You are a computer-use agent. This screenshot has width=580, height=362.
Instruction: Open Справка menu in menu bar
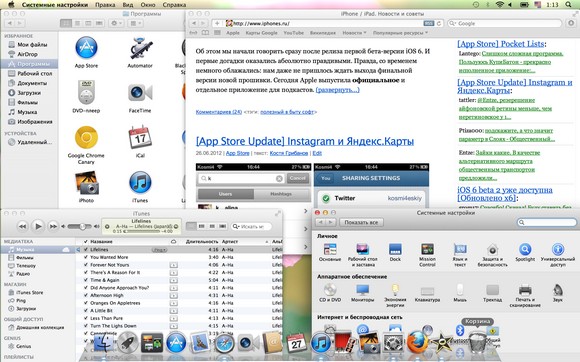(x=174, y=5)
